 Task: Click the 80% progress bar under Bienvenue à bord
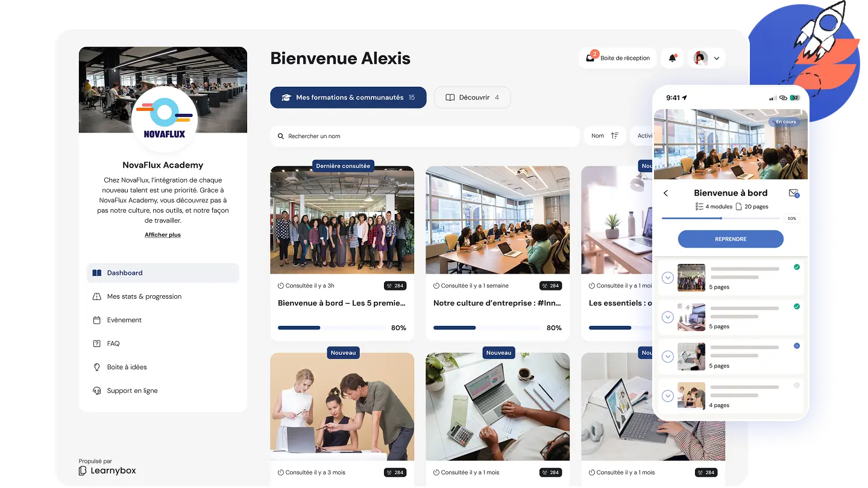click(332, 328)
